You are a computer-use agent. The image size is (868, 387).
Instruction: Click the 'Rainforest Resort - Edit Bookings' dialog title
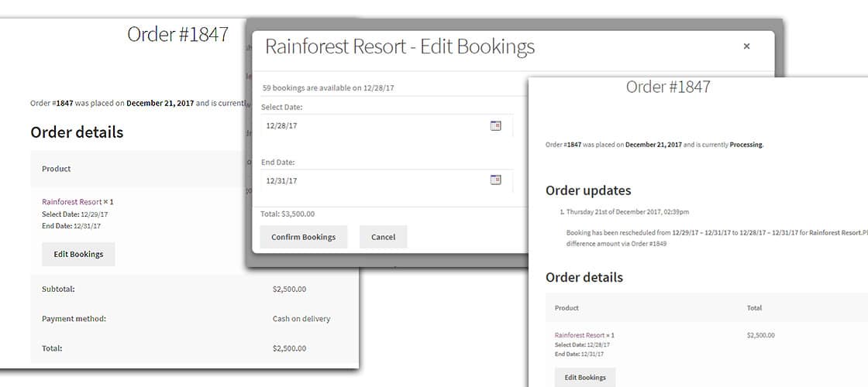[400, 46]
